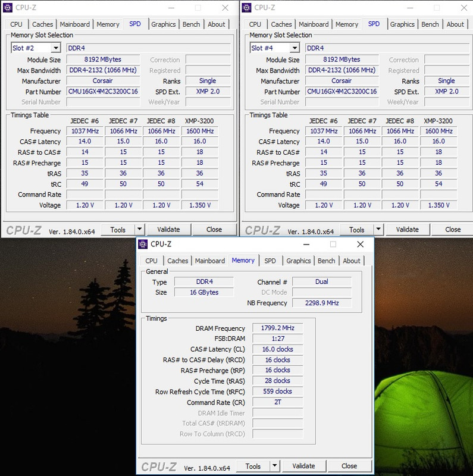This screenshot has width=473, height=476.
Task: Click the FSB:DRAM 1:27 value
Action: point(277,339)
